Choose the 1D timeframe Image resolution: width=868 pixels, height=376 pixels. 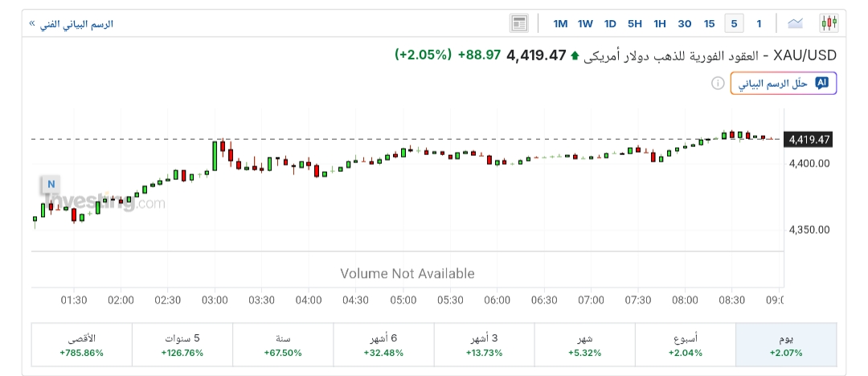point(610,23)
